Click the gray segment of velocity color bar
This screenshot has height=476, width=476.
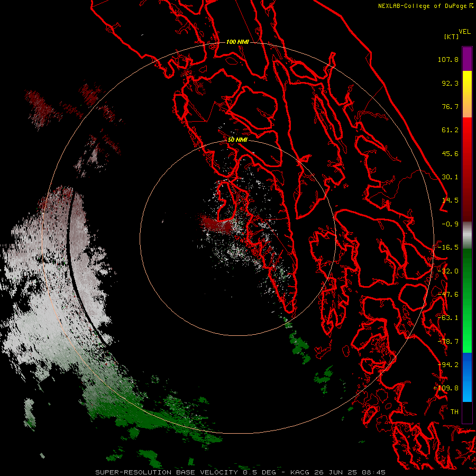pyautogui.click(x=467, y=235)
